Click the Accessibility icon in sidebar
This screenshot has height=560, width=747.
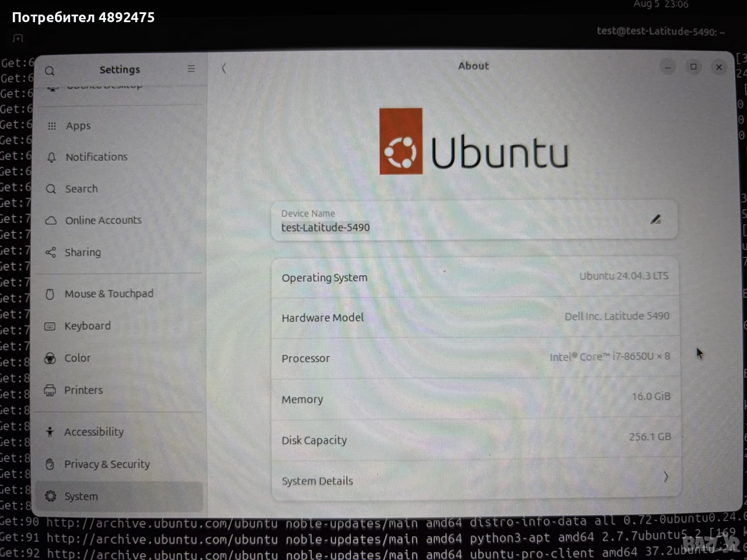point(50,432)
